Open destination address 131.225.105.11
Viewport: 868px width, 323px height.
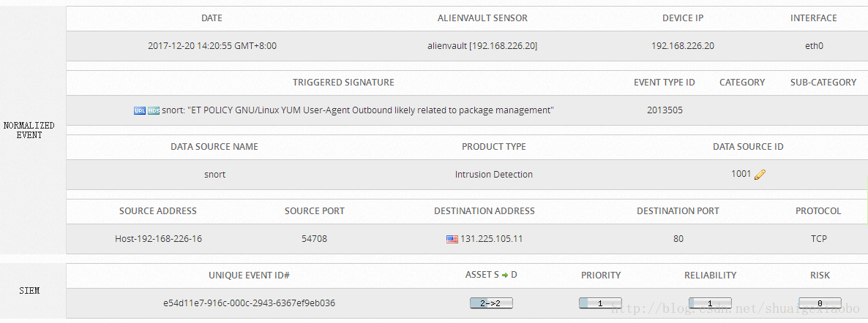click(x=492, y=239)
